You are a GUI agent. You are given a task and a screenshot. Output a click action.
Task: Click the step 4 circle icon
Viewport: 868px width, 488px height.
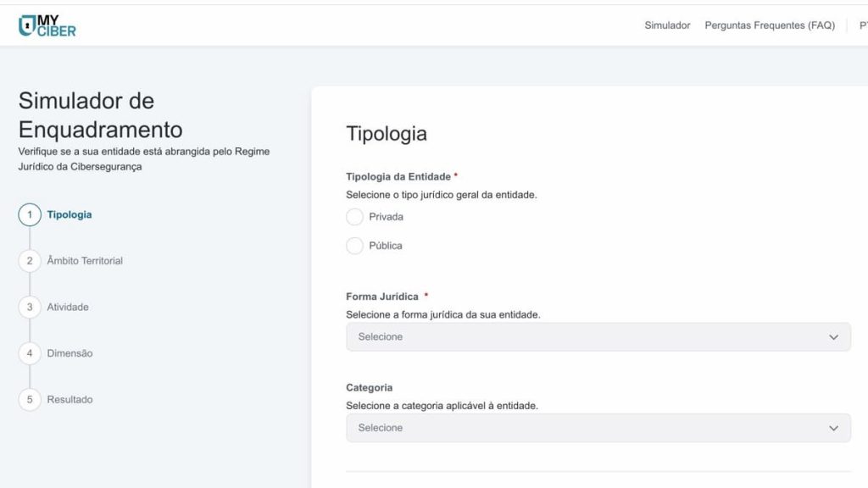(x=30, y=353)
